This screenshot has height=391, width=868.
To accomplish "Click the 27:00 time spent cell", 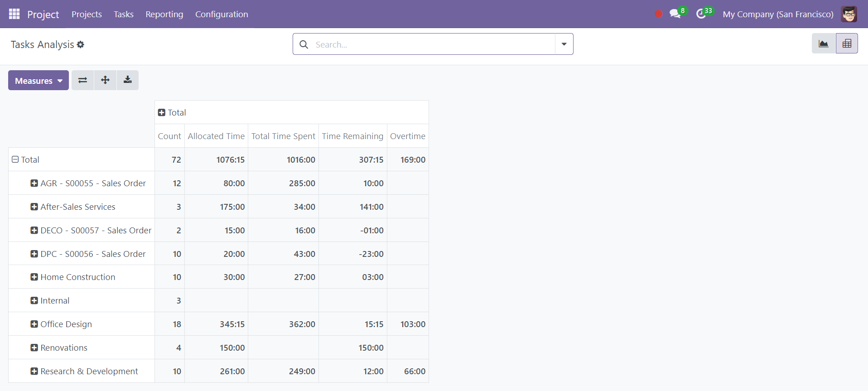I will [283, 277].
